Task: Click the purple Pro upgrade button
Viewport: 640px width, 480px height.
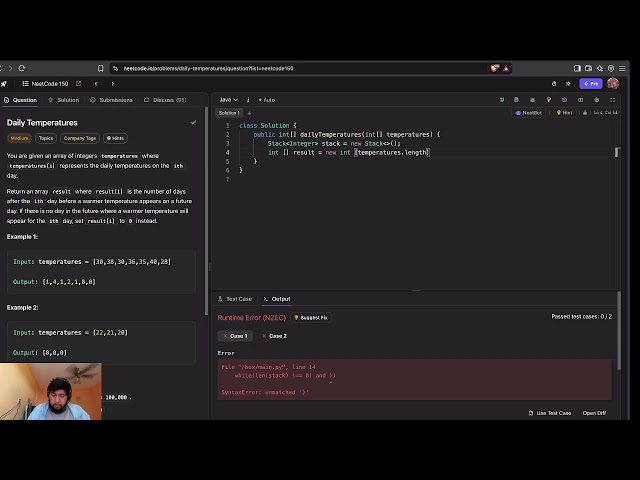Action: tap(591, 84)
